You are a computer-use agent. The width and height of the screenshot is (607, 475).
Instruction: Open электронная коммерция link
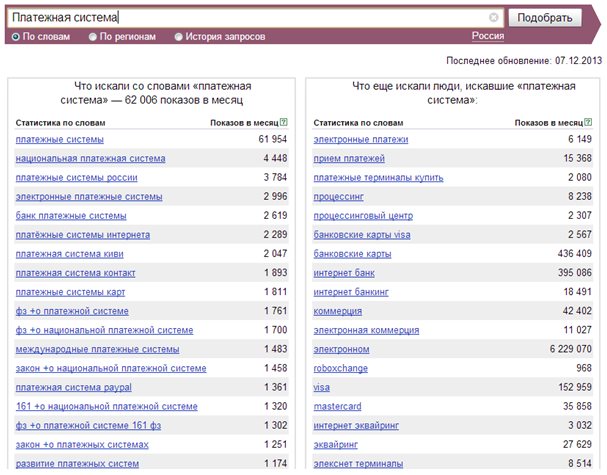coord(366,330)
